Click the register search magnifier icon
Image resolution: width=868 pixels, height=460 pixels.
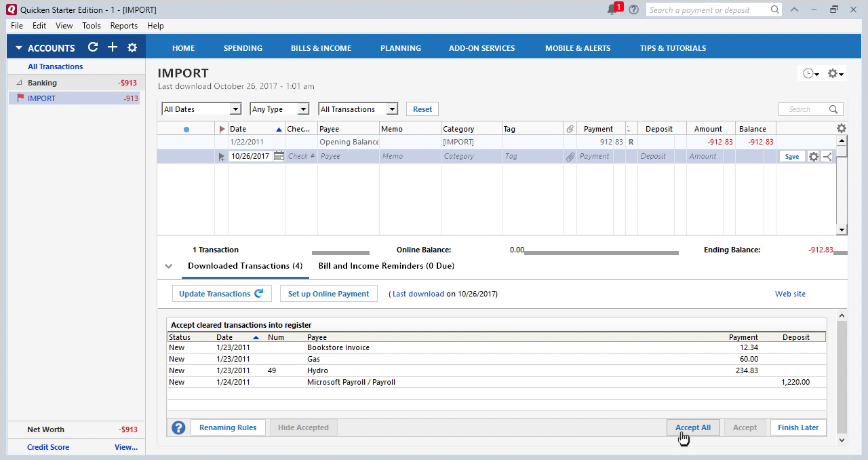(x=833, y=109)
